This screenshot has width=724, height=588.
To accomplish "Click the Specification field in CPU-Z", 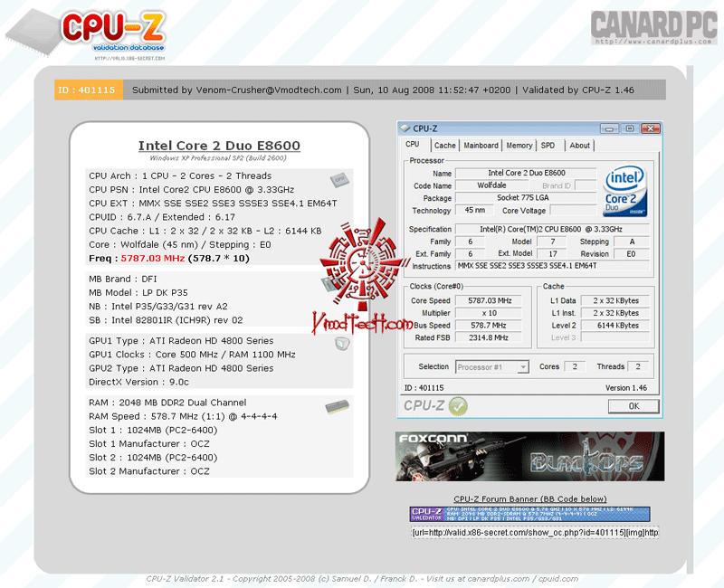I will pyautogui.click(x=552, y=229).
